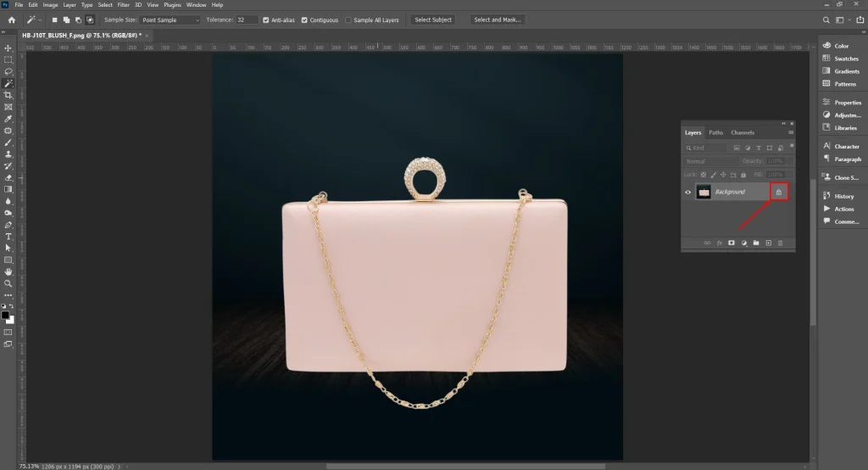
Task: Hide the Background layer eye icon
Action: 688,193
